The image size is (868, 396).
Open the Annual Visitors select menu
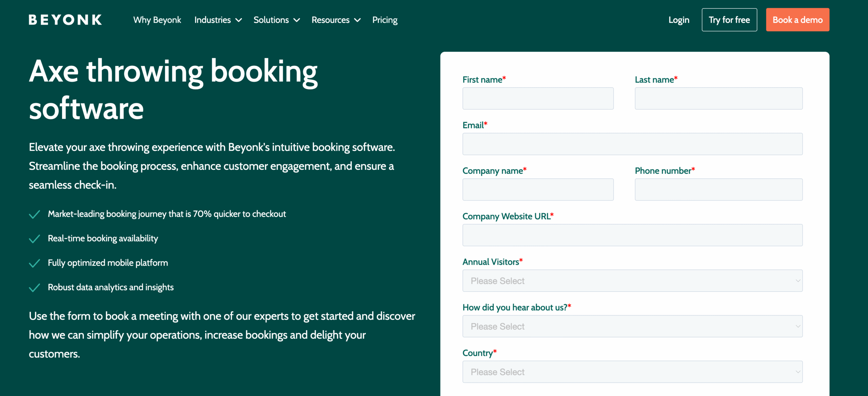coord(632,280)
